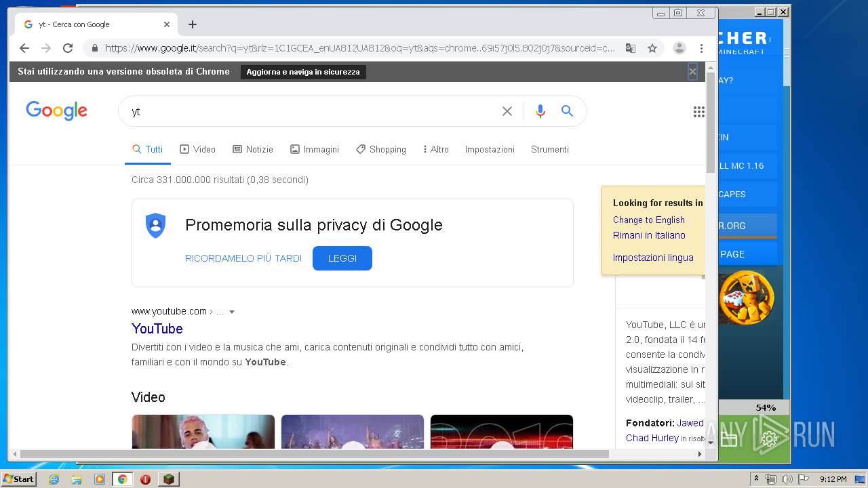
Task: Open folder icon in launcher window
Action: click(729, 439)
